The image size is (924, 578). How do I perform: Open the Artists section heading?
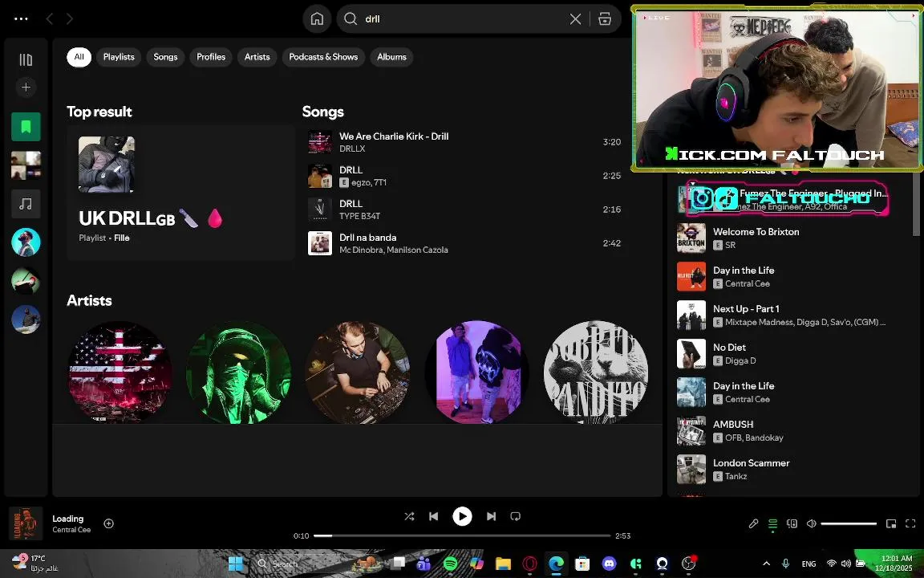point(89,300)
